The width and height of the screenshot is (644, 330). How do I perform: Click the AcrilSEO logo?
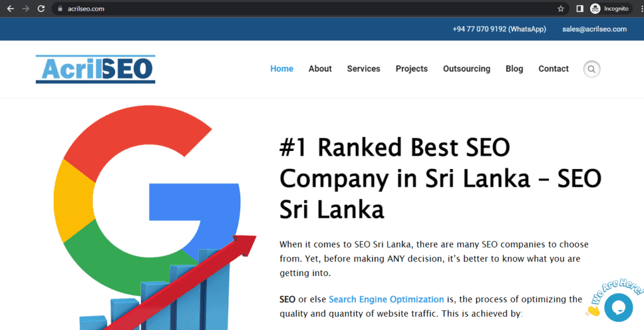coord(96,69)
